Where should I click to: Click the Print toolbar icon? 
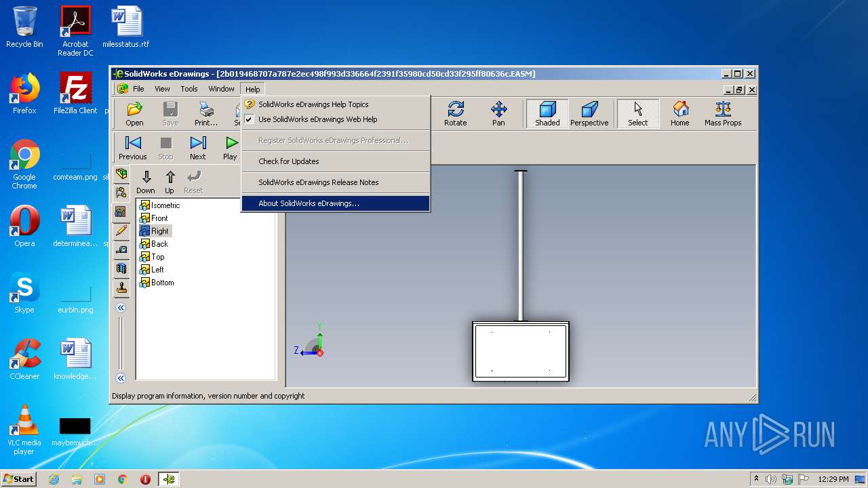pos(206,113)
